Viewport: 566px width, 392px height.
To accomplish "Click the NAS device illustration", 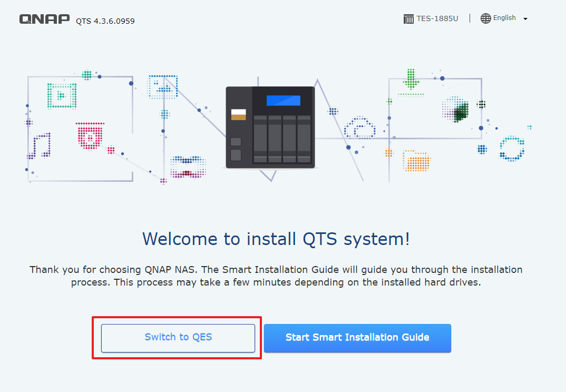I will pyautogui.click(x=270, y=128).
